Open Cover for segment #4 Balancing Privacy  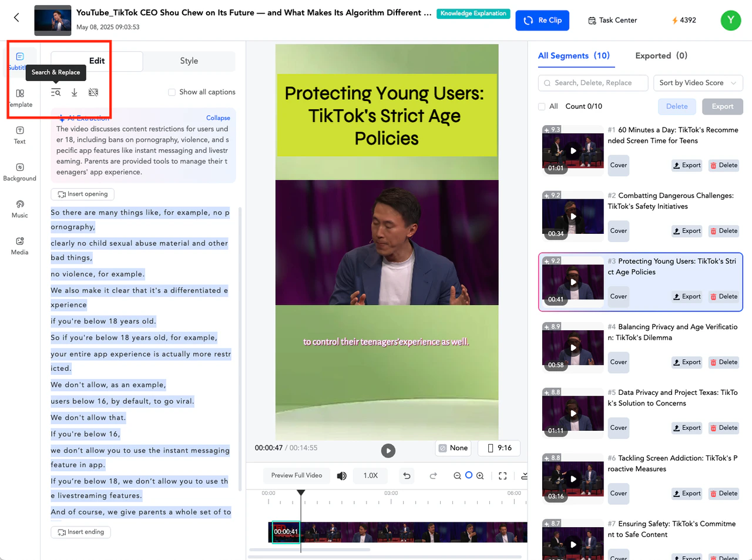pos(619,363)
